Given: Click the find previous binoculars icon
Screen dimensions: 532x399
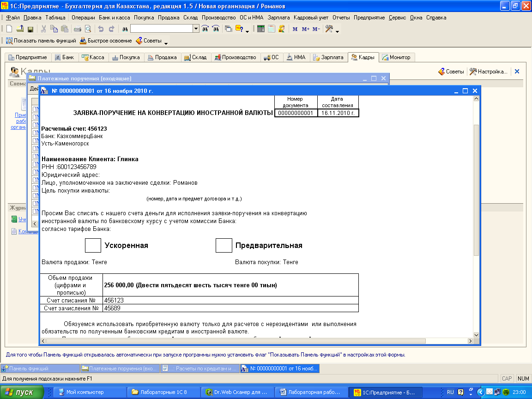Looking at the screenshot, I should point(216,29).
